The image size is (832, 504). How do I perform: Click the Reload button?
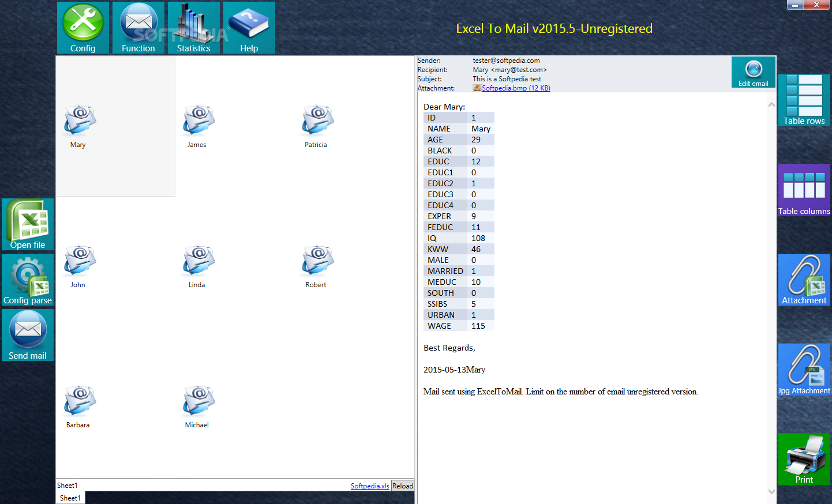(x=403, y=486)
